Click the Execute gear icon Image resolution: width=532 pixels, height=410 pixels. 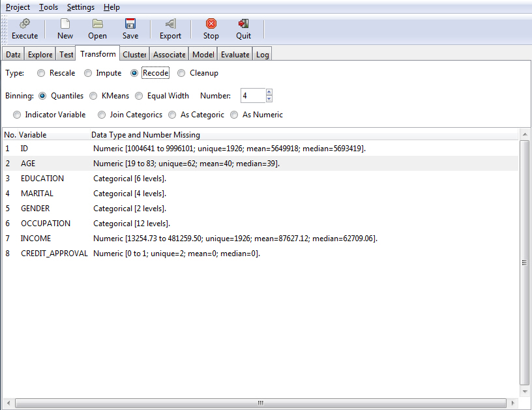click(24, 23)
